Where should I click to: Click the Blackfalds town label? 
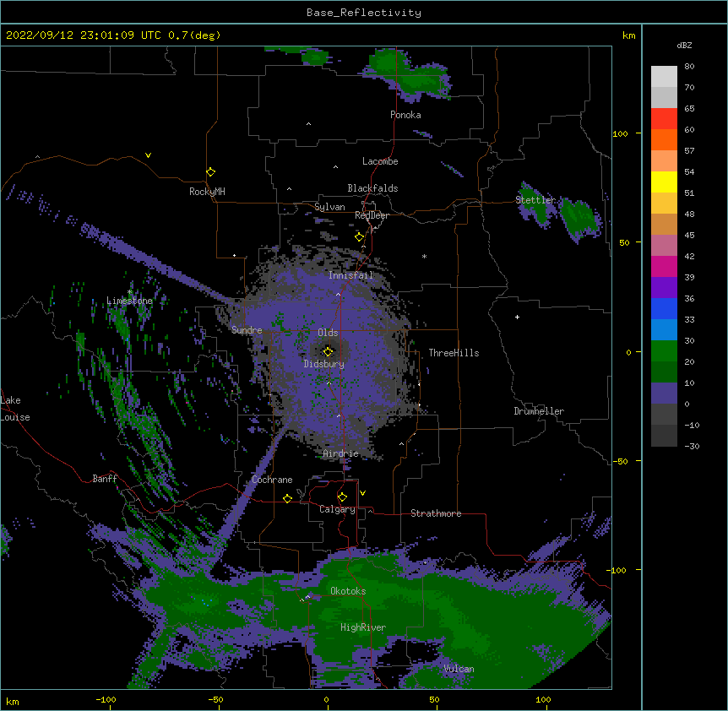tap(372, 188)
